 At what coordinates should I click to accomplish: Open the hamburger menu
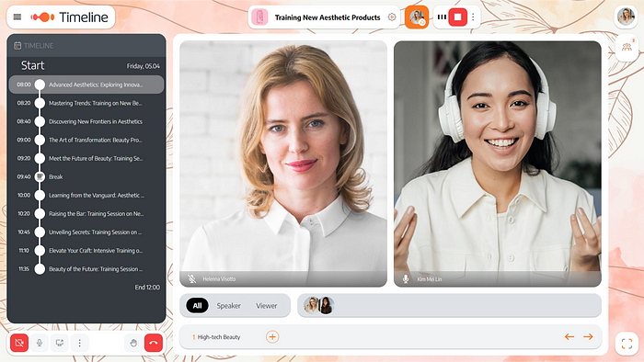(x=17, y=17)
